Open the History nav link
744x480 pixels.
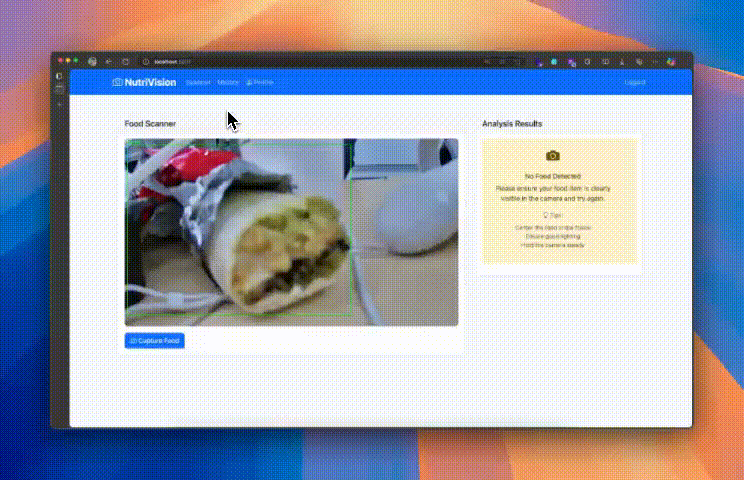[x=228, y=83]
